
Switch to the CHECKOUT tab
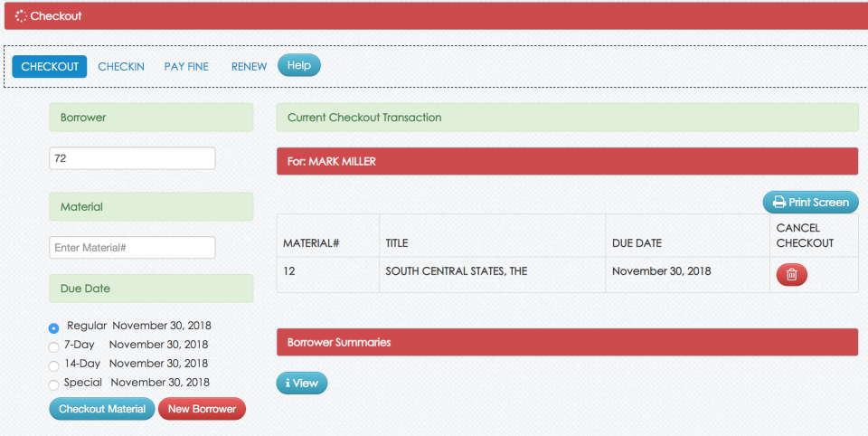click(49, 66)
